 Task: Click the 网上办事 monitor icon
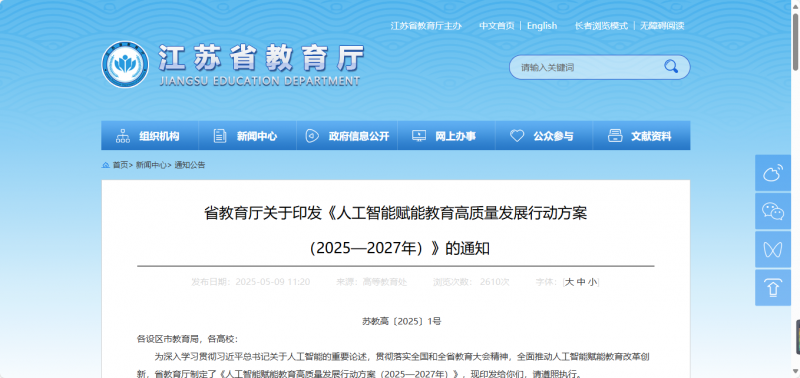[x=419, y=136]
